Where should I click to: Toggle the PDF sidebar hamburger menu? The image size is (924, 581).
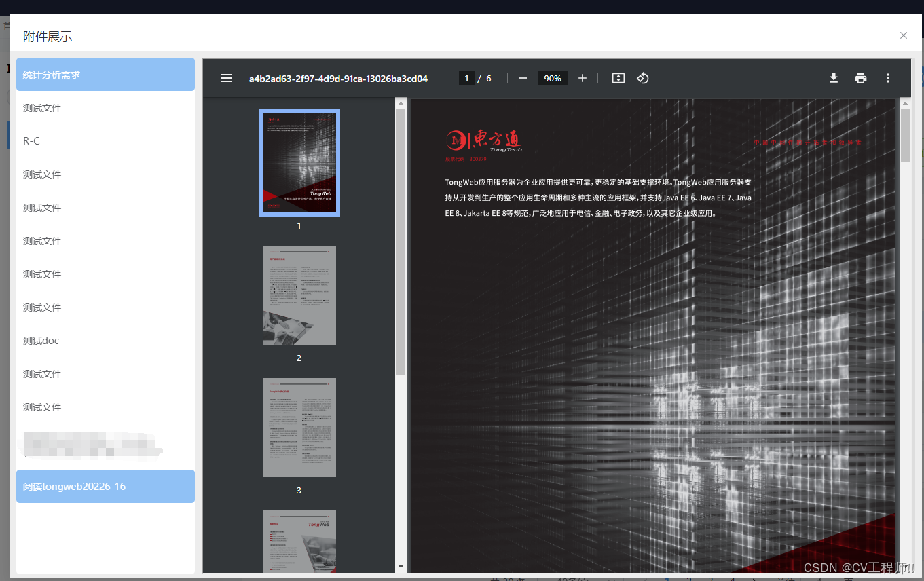[x=226, y=79]
